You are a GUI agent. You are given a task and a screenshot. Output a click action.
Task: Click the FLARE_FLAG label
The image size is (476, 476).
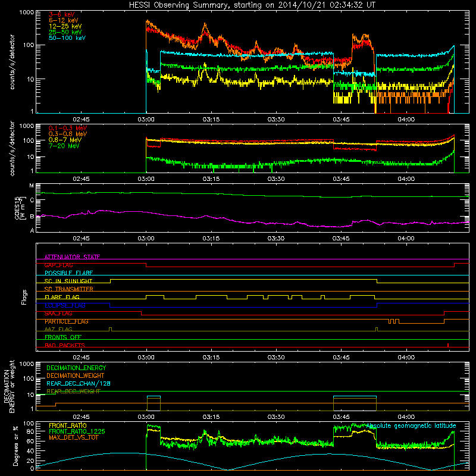point(62,297)
